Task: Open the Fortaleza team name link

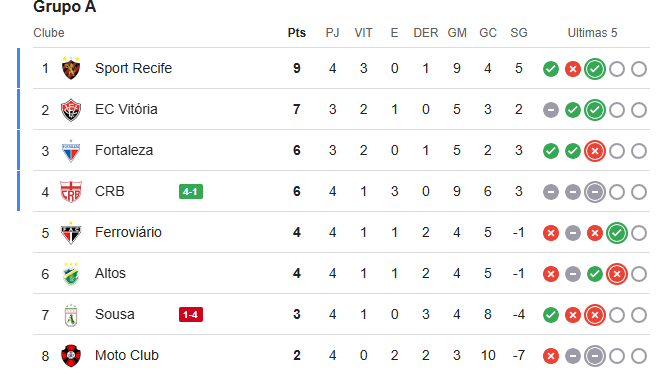Action: [124, 150]
